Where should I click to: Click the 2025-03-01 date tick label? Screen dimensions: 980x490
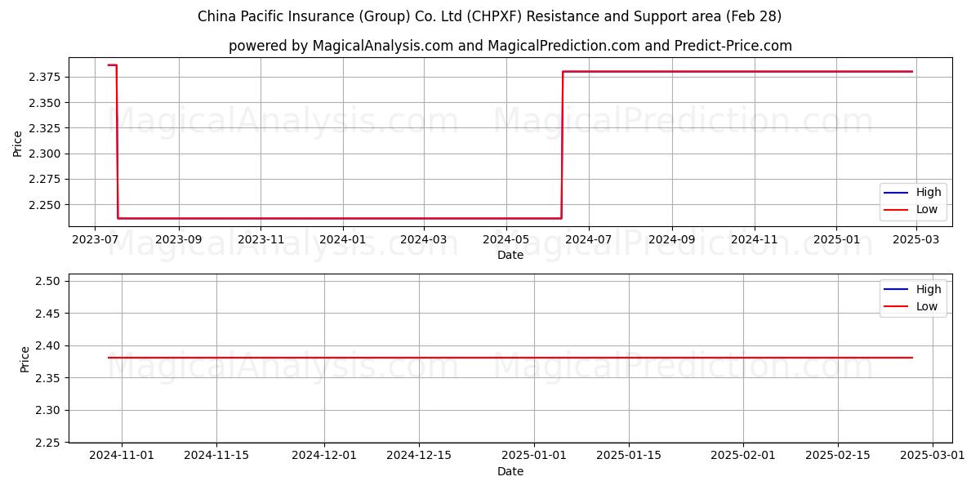coord(933,457)
